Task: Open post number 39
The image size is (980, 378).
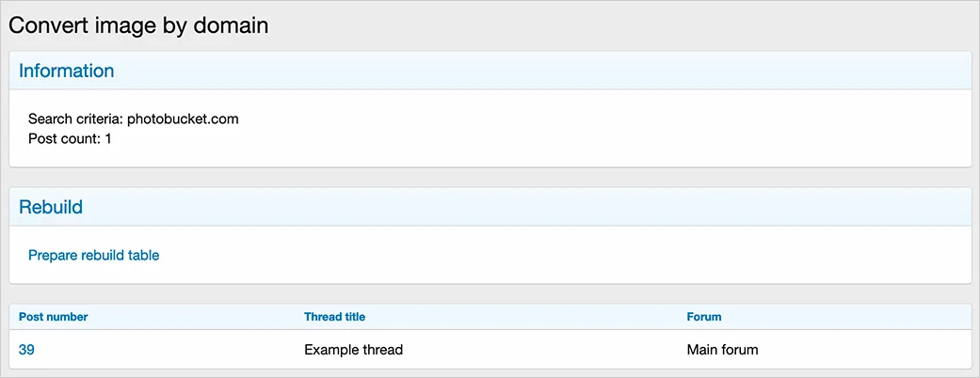Action: tap(26, 350)
